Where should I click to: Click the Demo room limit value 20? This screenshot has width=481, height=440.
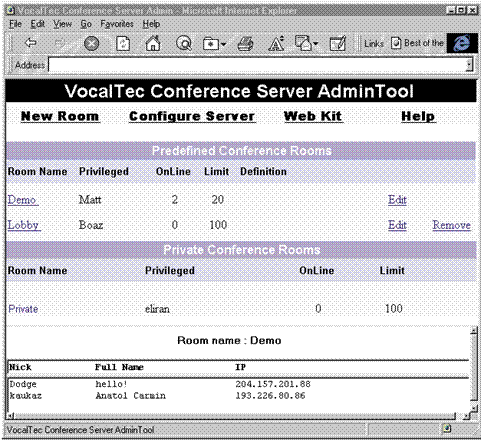point(217,200)
